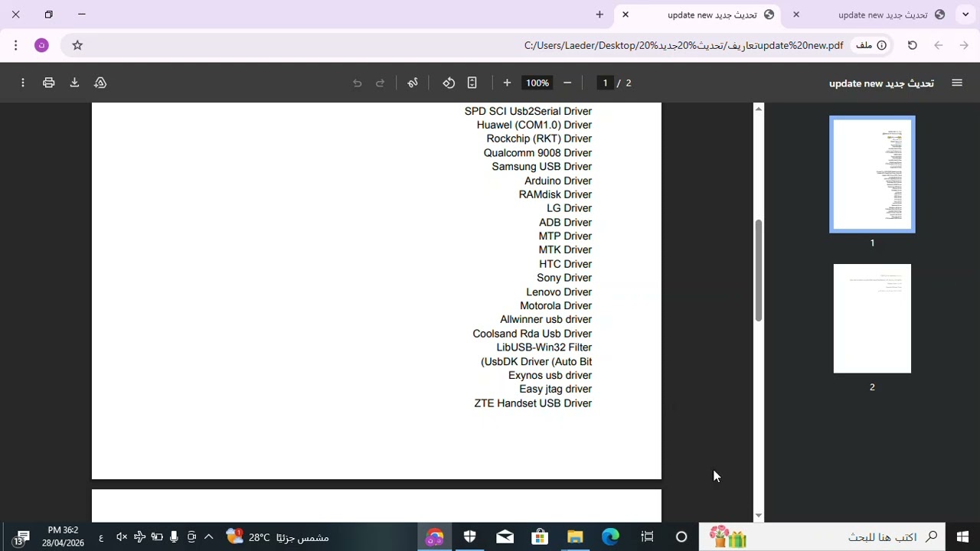Click the text Samsung USB Driver
980x551 pixels.
pos(542,167)
